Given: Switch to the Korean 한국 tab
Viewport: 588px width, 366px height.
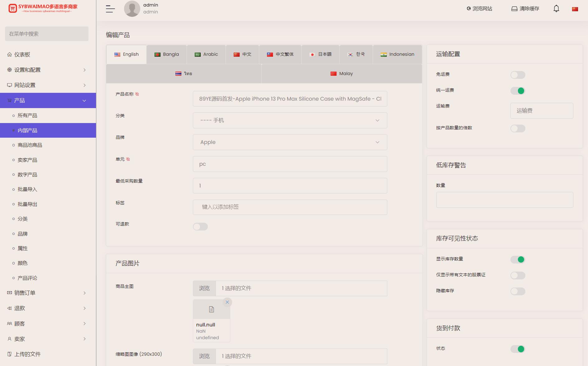Looking at the screenshot, I should tap(356, 55).
